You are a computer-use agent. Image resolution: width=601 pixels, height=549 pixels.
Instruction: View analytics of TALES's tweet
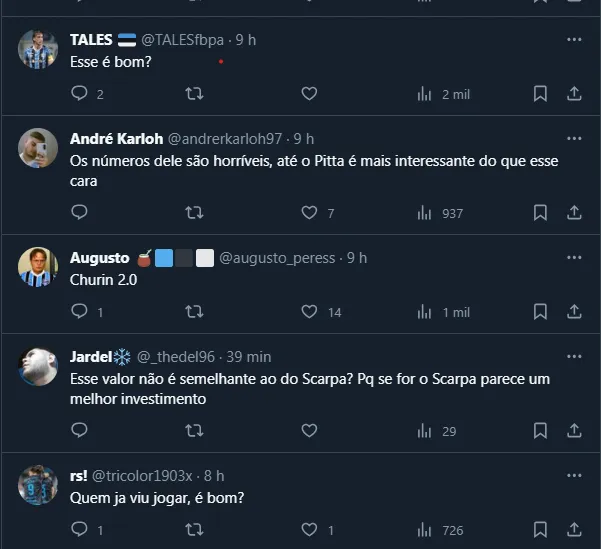[424, 94]
